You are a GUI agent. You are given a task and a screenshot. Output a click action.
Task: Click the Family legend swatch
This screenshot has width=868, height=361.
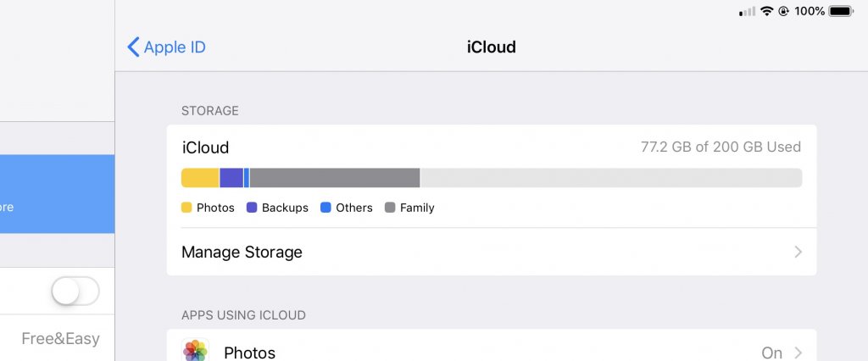(x=390, y=208)
